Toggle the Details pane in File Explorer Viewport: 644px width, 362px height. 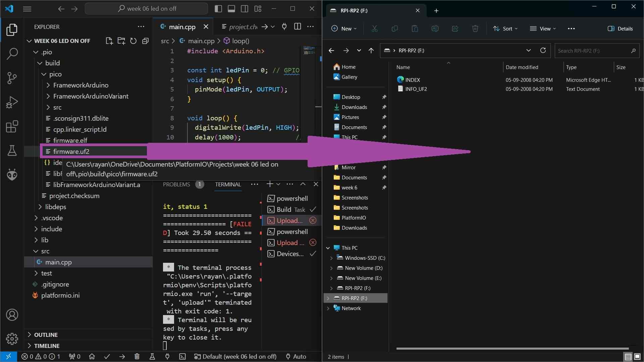coord(620,28)
